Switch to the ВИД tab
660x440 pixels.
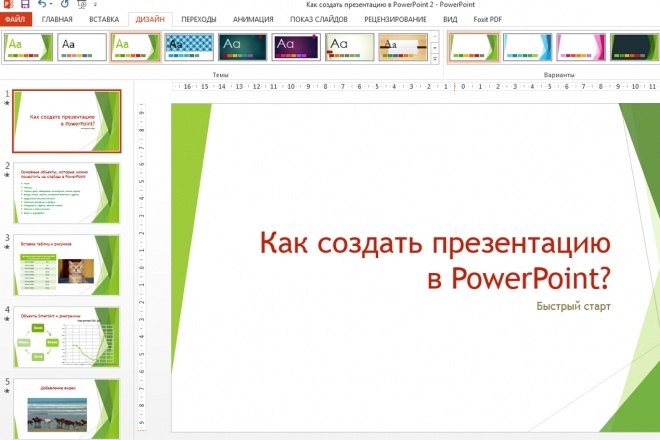point(450,19)
